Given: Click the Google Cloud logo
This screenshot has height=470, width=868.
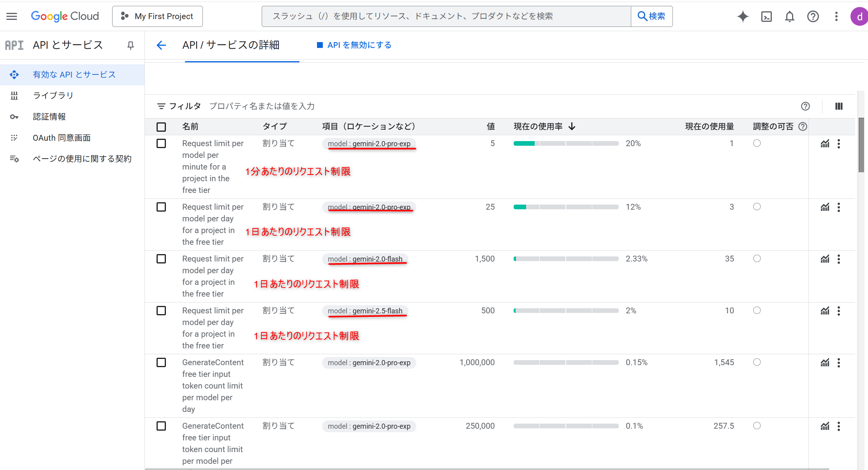Looking at the screenshot, I should (x=65, y=16).
